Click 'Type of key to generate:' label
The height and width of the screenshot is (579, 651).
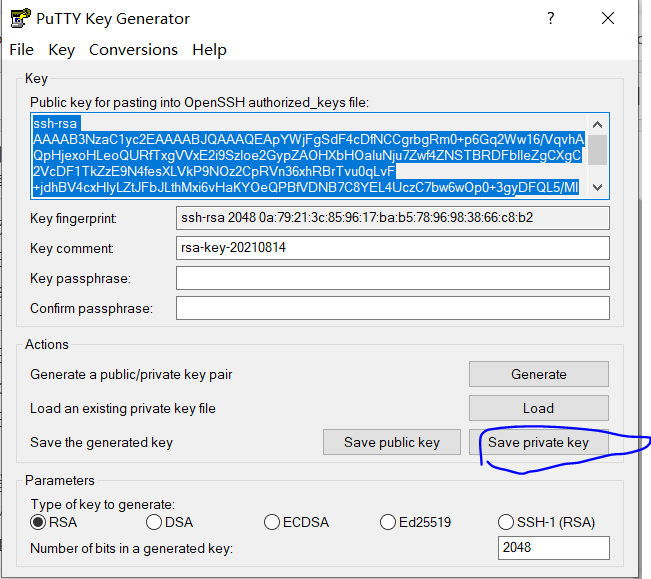pyautogui.click(x=103, y=504)
